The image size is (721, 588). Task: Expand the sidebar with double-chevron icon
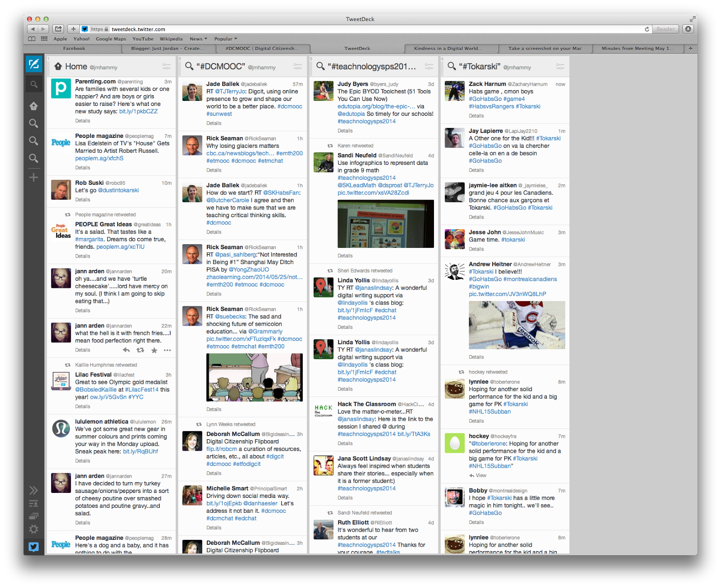click(34, 491)
